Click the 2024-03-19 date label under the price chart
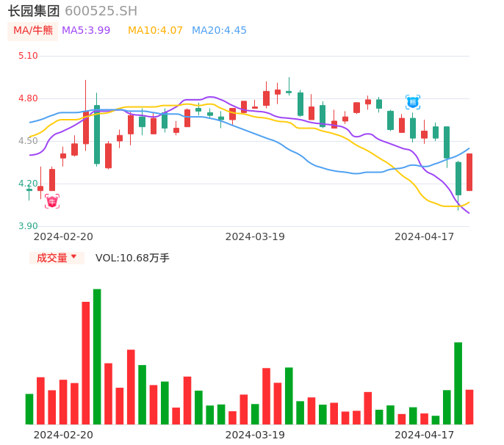This screenshot has width=504, height=445. coord(255,236)
